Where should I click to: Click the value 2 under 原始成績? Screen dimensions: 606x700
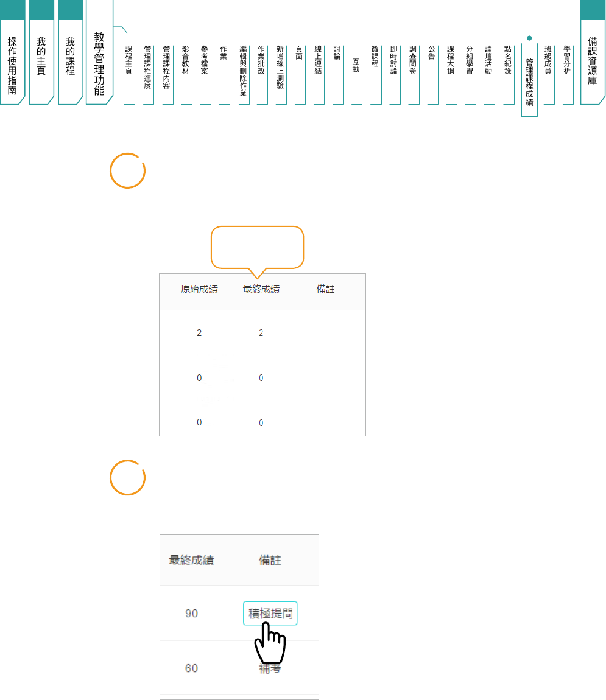199,333
